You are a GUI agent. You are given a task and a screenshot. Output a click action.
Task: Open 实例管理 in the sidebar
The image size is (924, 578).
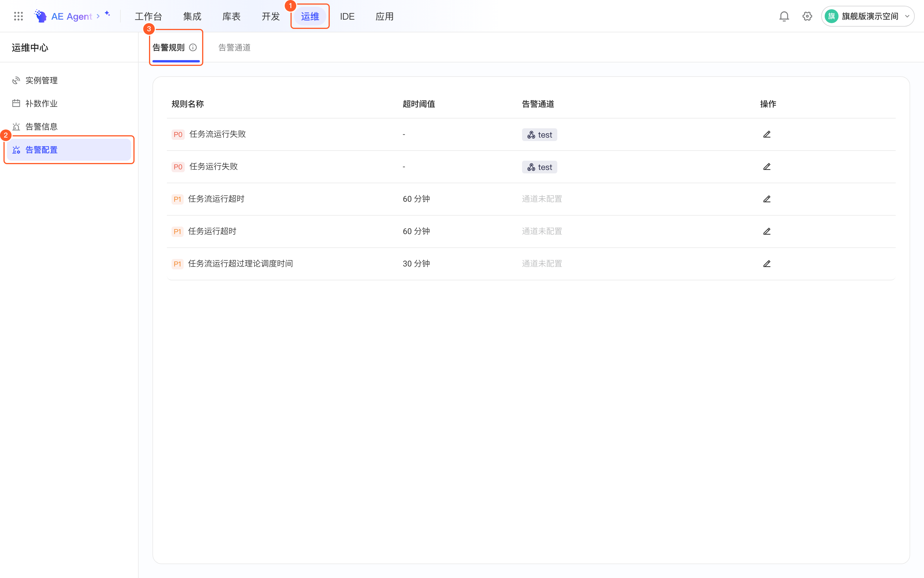[x=69, y=80]
